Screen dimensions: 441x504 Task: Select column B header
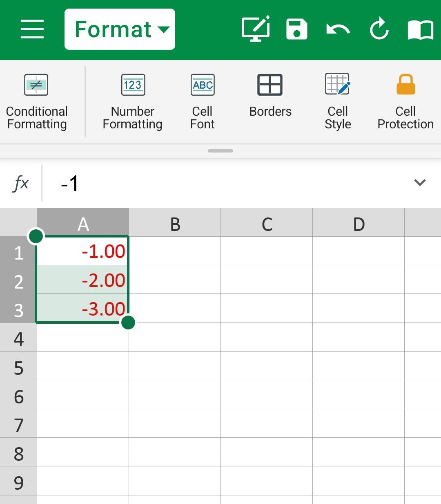[175, 222]
